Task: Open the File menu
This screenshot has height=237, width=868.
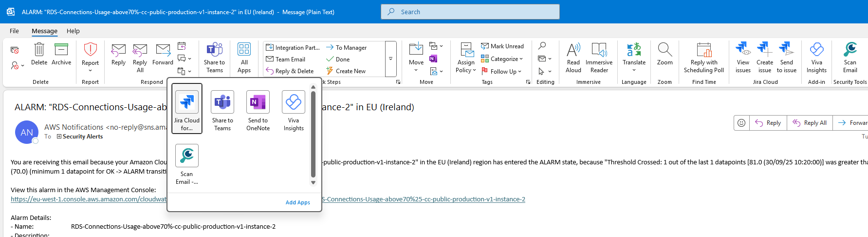Action: point(14,31)
